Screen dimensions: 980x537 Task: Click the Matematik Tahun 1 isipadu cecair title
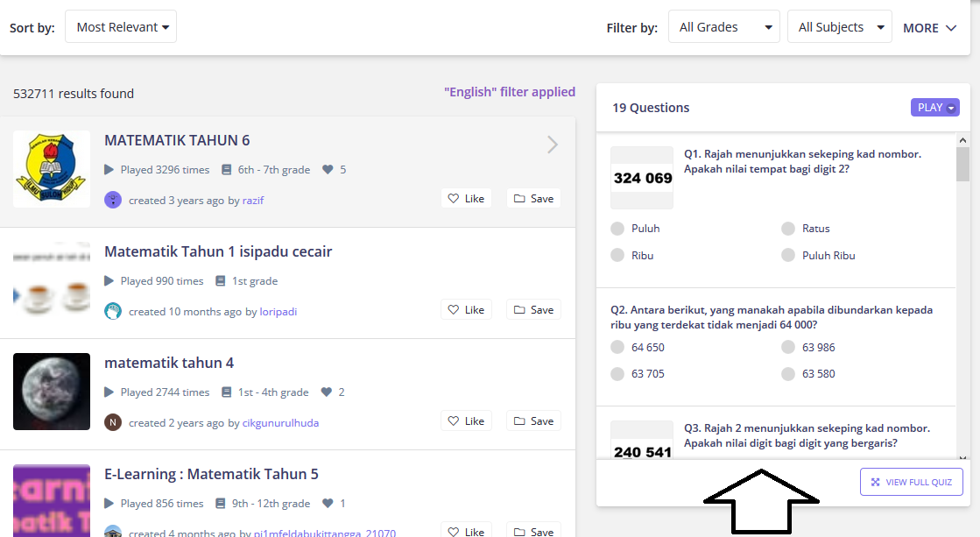click(x=218, y=251)
